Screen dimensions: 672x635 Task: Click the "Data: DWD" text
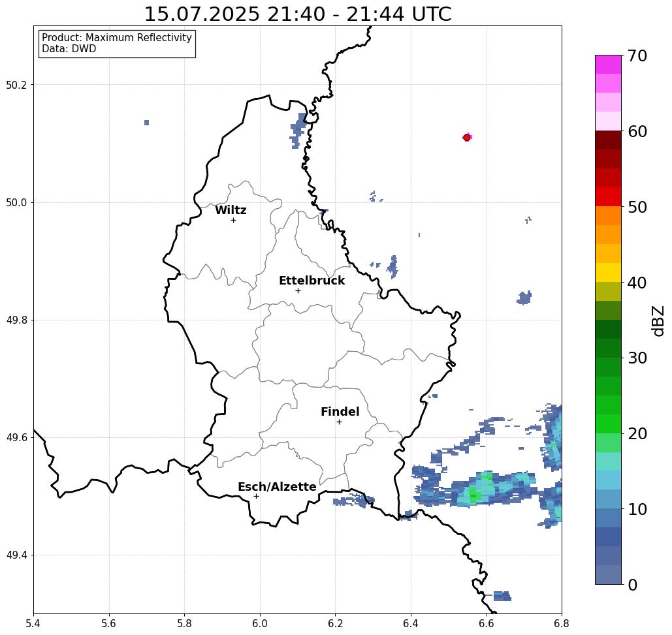(x=69, y=49)
